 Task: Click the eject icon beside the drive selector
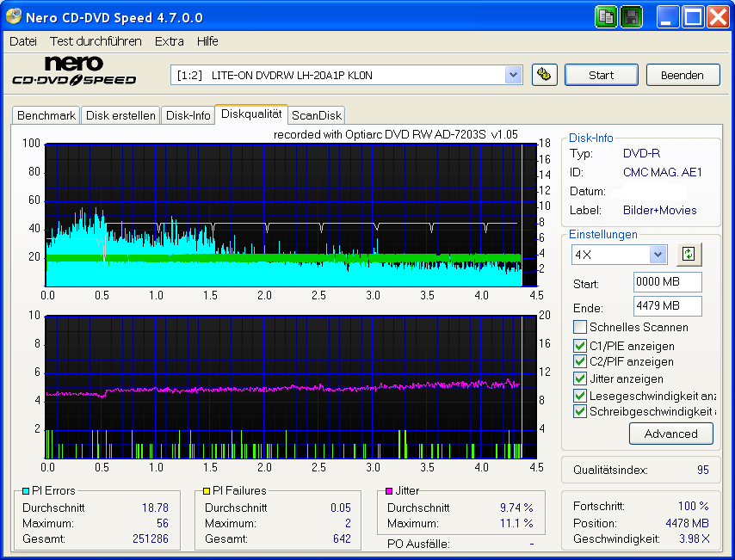545,75
